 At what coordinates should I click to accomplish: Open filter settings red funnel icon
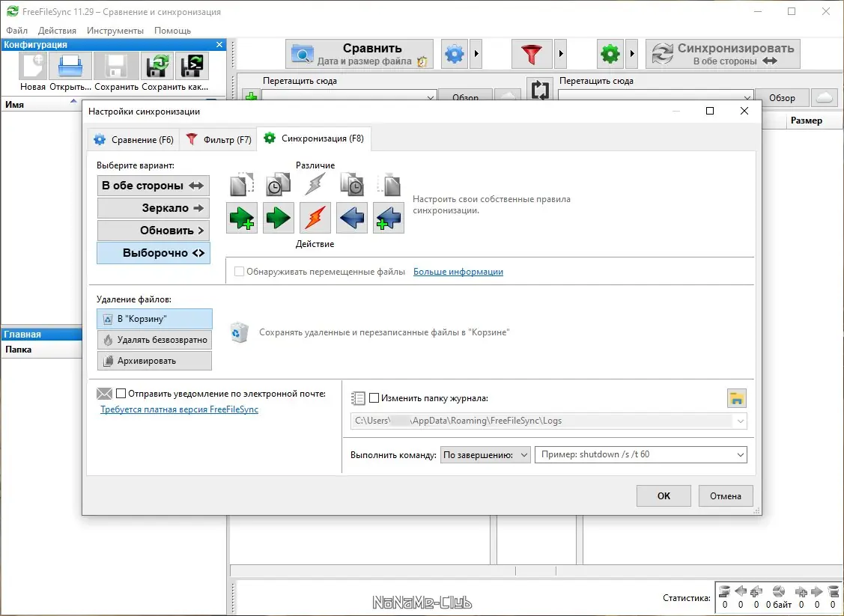point(532,54)
